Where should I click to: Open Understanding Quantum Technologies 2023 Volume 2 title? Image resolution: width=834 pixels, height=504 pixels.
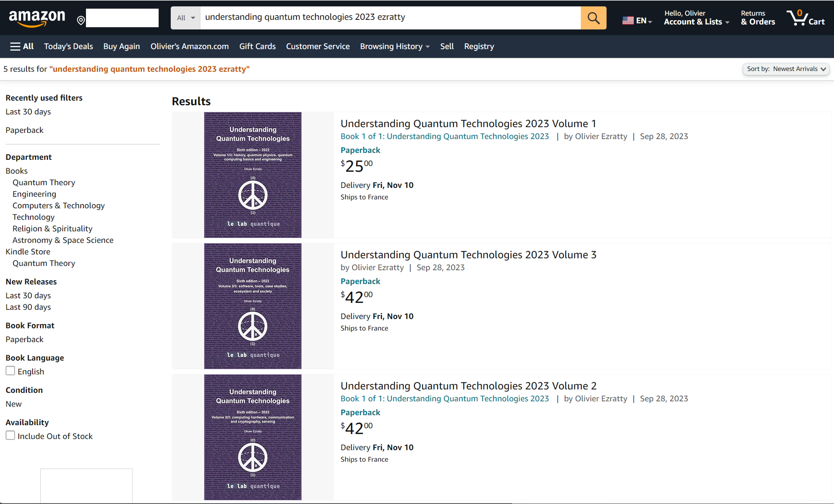pos(468,386)
